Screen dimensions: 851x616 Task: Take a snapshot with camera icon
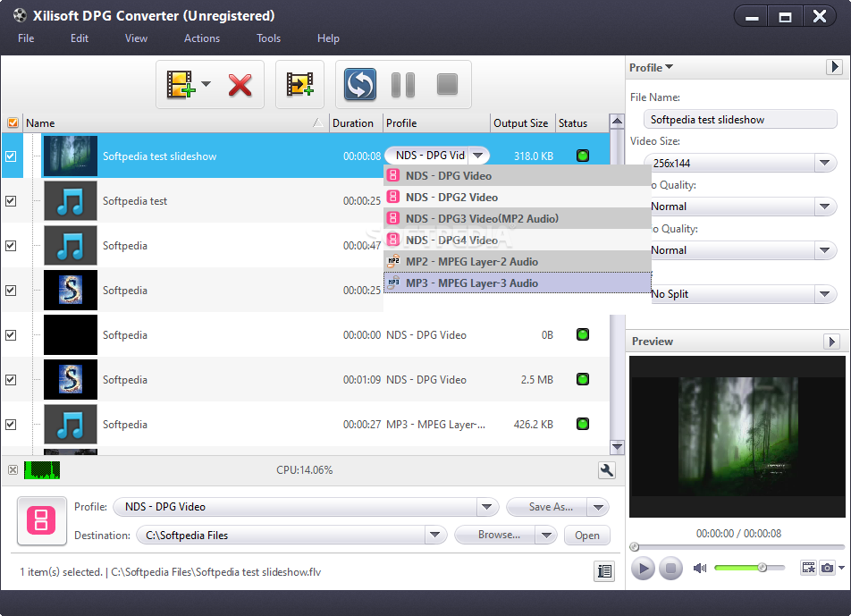pyautogui.click(x=827, y=568)
